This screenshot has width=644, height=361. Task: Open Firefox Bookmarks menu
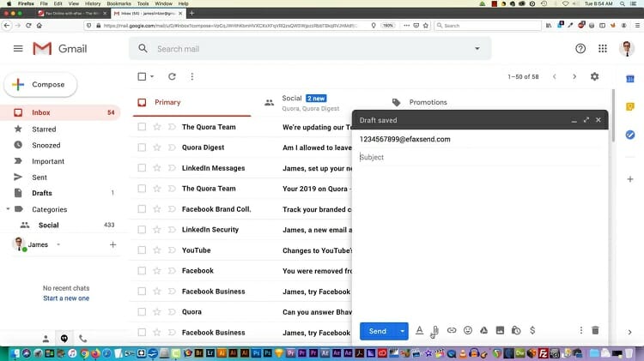point(118,3)
